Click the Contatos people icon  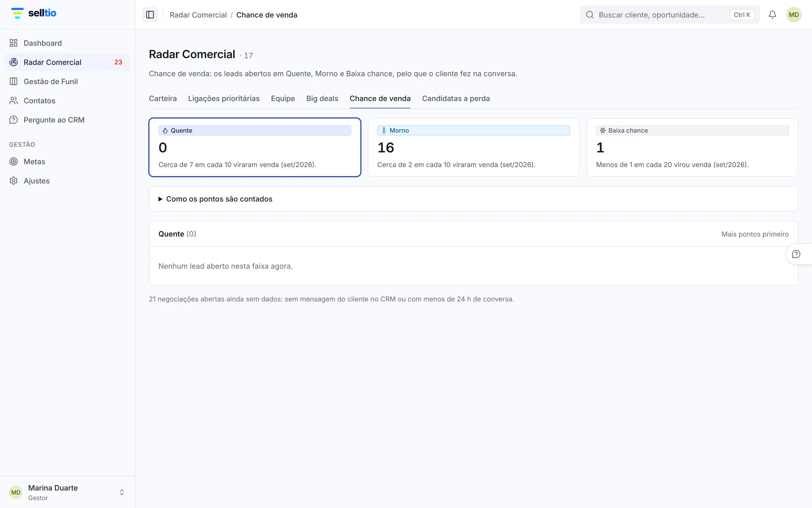(x=14, y=100)
